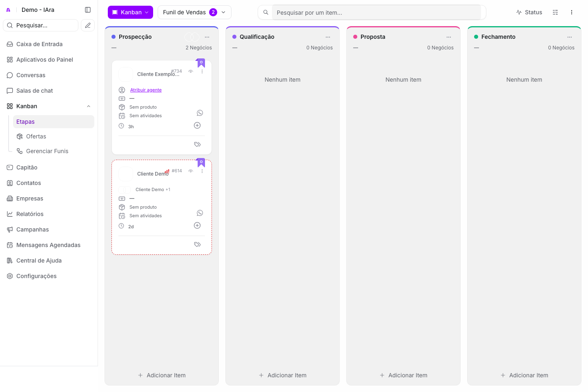The height and width of the screenshot is (392, 588).
Task: Click Atribuir agente link
Action: [146, 90]
